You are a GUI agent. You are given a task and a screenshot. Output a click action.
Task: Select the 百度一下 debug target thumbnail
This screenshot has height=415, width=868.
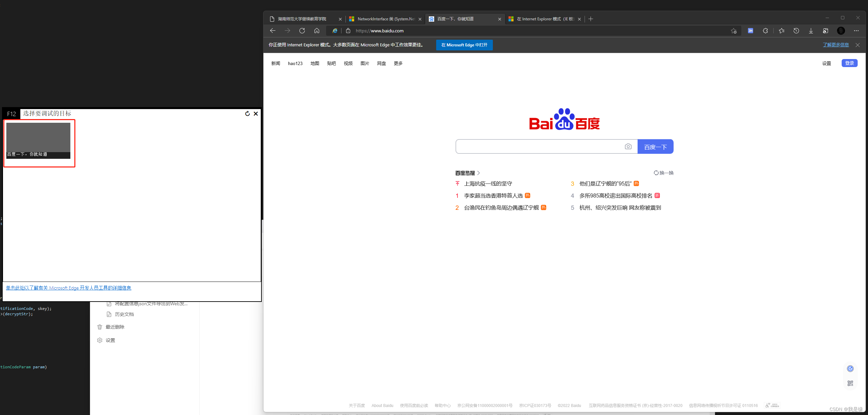[x=38, y=141]
